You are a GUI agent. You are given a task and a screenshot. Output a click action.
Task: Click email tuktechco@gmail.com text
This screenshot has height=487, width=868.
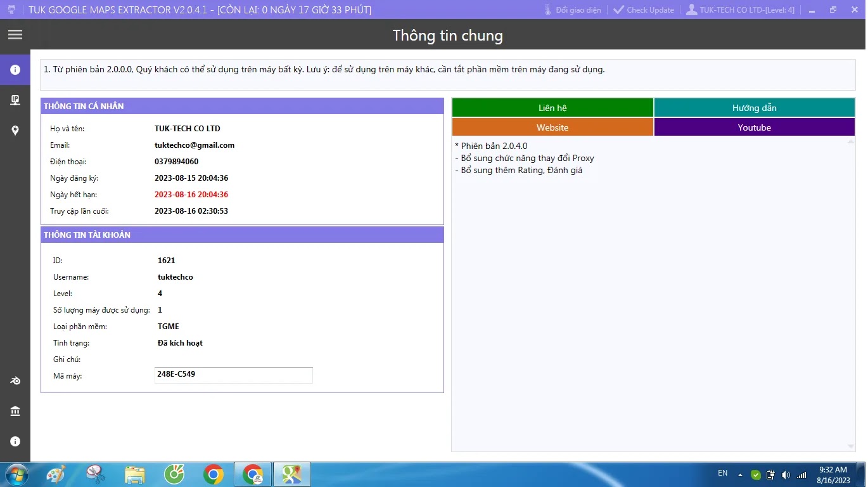click(195, 145)
